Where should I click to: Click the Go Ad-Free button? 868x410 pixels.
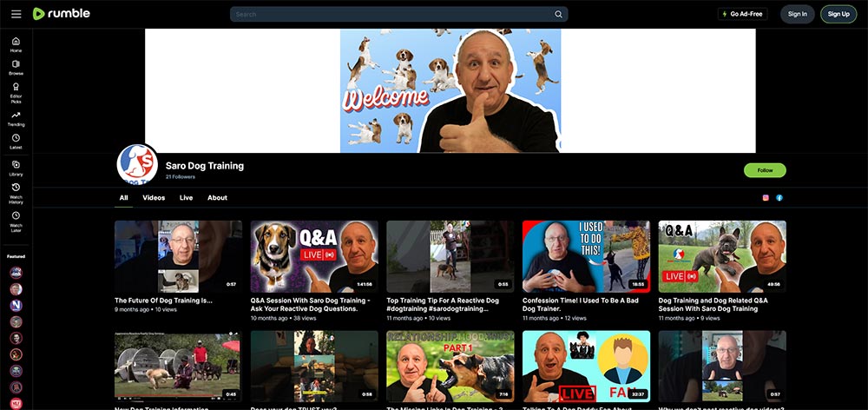(x=742, y=14)
